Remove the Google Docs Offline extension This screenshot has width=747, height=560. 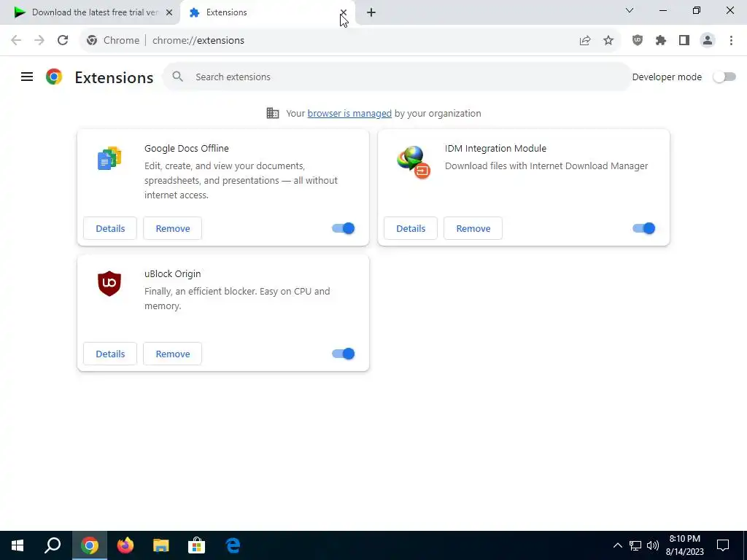(x=172, y=228)
